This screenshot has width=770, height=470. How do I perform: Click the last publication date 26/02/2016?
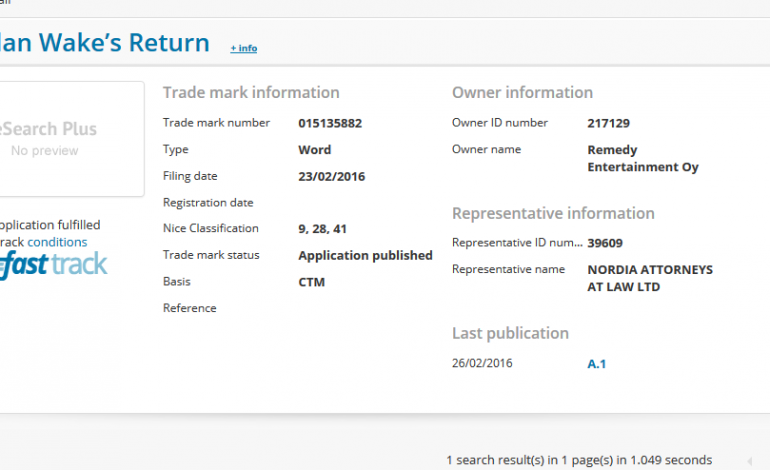pos(482,363)
